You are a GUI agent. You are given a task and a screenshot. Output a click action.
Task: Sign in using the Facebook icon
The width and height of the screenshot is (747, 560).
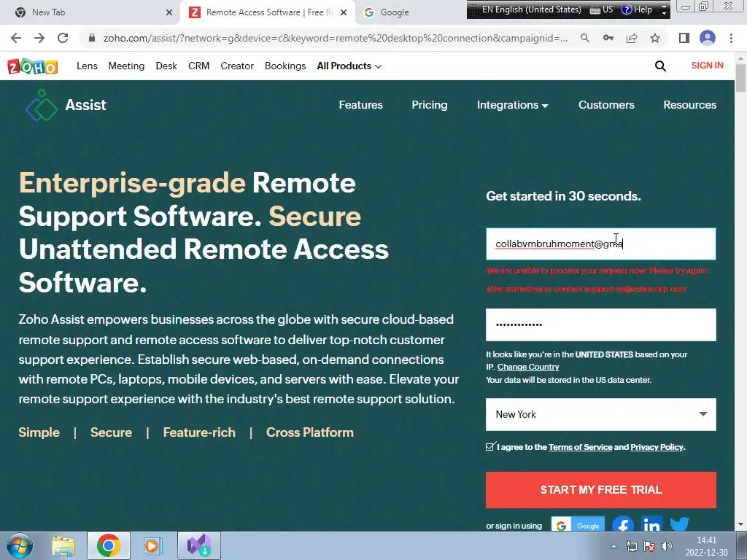(x=623, y=524)
